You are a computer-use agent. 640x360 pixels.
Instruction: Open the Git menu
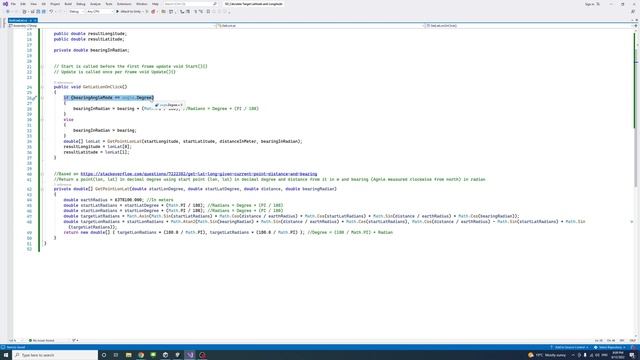pos(43,4)
